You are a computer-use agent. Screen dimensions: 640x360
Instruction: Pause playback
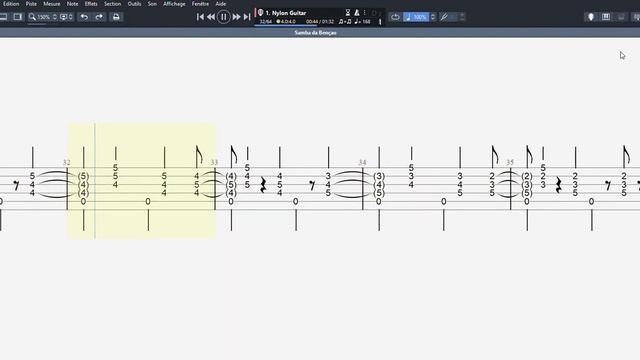tap(224, 17)
